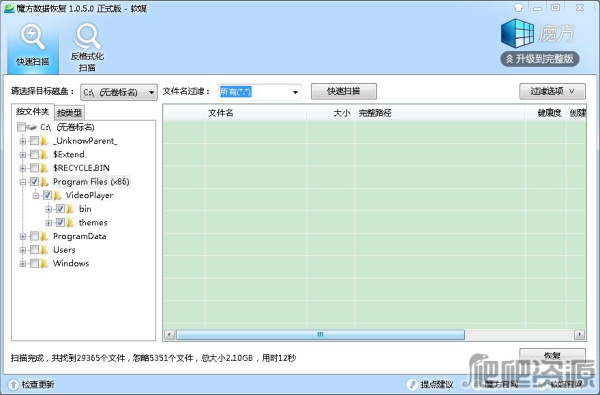Expand the themes tree node
This screenshot has width=600, height=395.
49,223
